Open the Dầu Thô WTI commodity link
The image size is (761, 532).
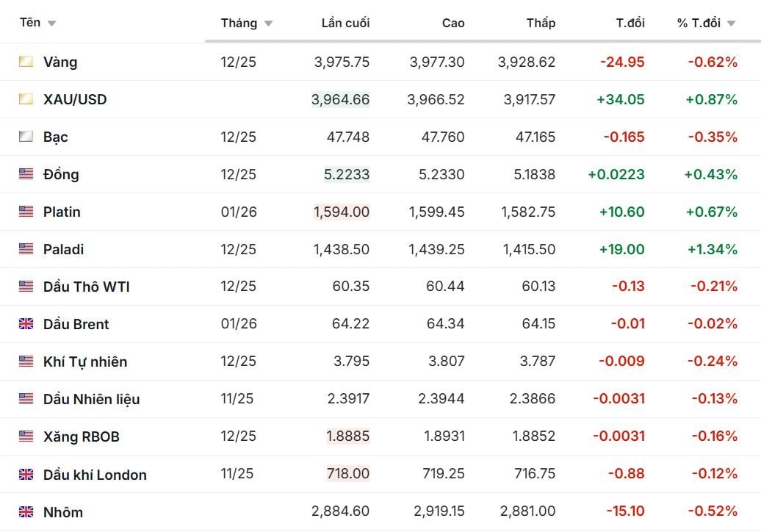(86, 287)
